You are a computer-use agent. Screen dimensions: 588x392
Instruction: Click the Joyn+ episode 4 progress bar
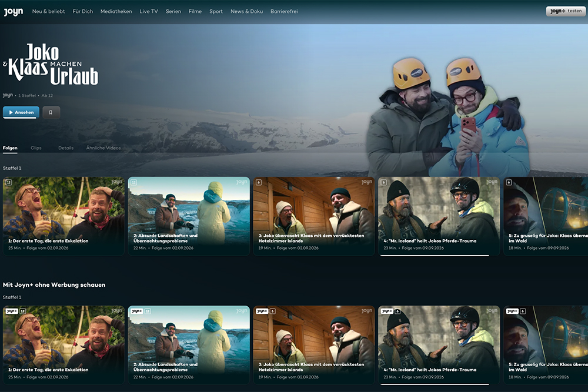tap(435, 384)
